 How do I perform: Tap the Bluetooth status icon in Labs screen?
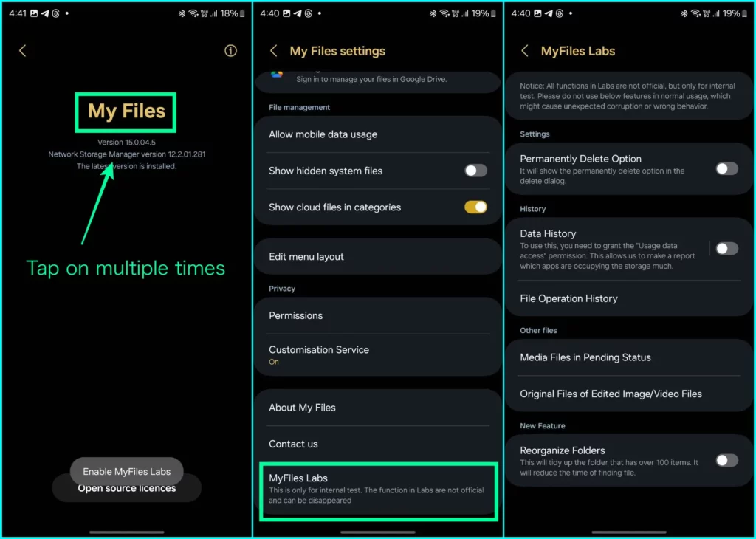(x=684, y=13)
